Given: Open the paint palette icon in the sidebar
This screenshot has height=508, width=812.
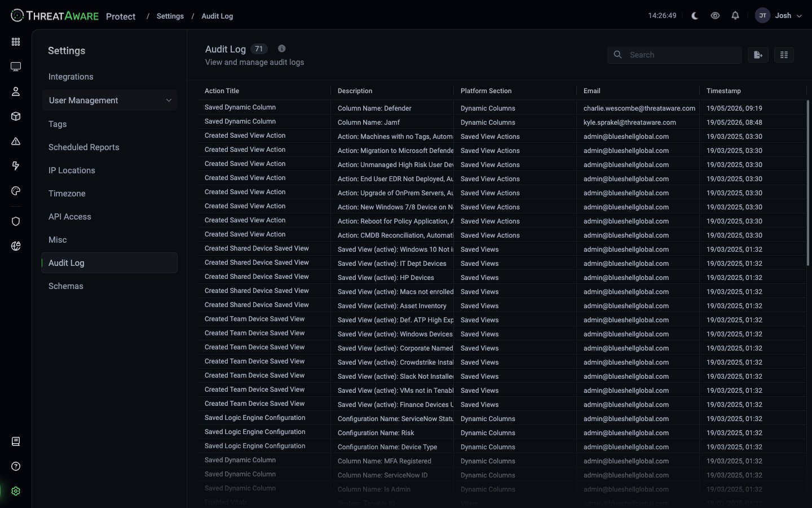Looking at the screenshot, I should [16, 191].
